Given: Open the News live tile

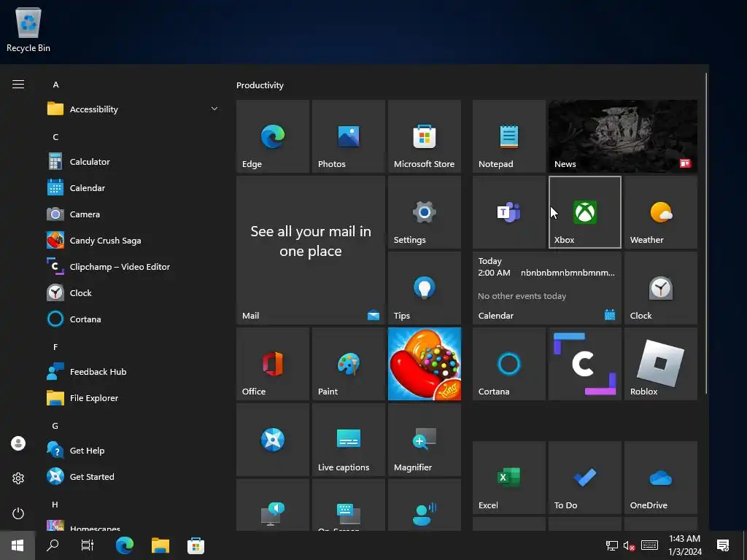Looking at the screenshot, I should (623, 136).
